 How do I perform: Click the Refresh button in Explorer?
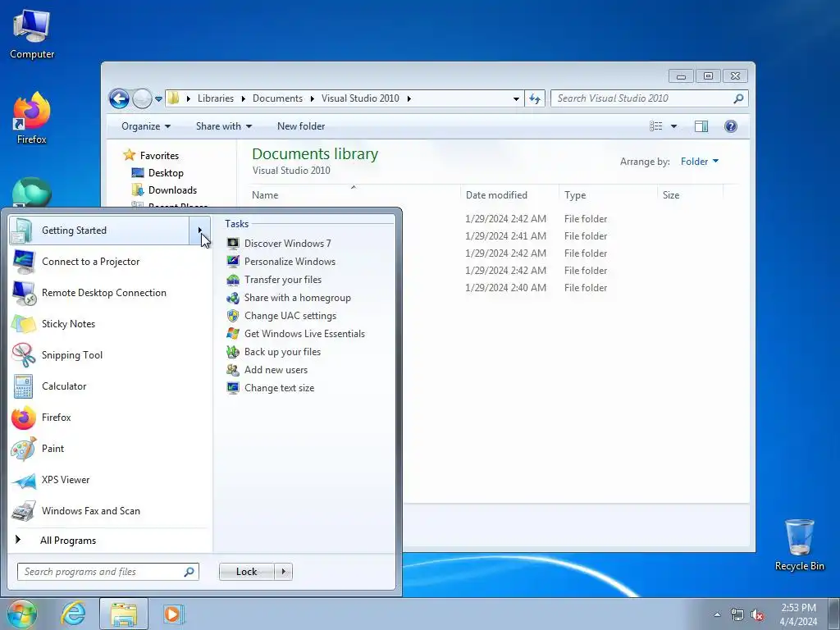tap(535, 98)
